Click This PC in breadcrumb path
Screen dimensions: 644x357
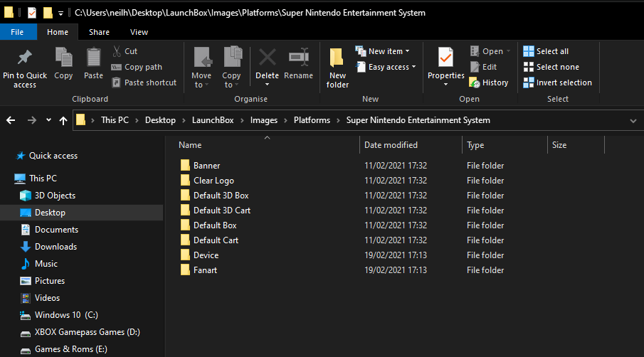[115, 120]
